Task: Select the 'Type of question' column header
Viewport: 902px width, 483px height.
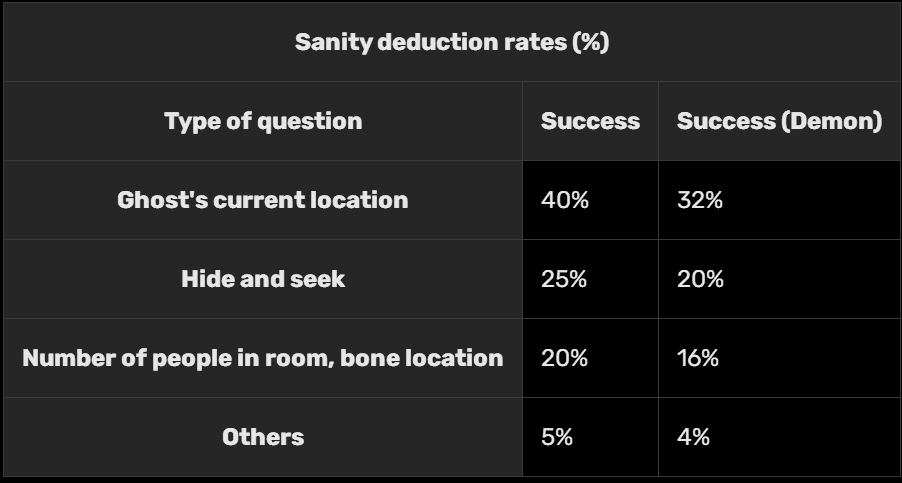Action: point(263,122)
